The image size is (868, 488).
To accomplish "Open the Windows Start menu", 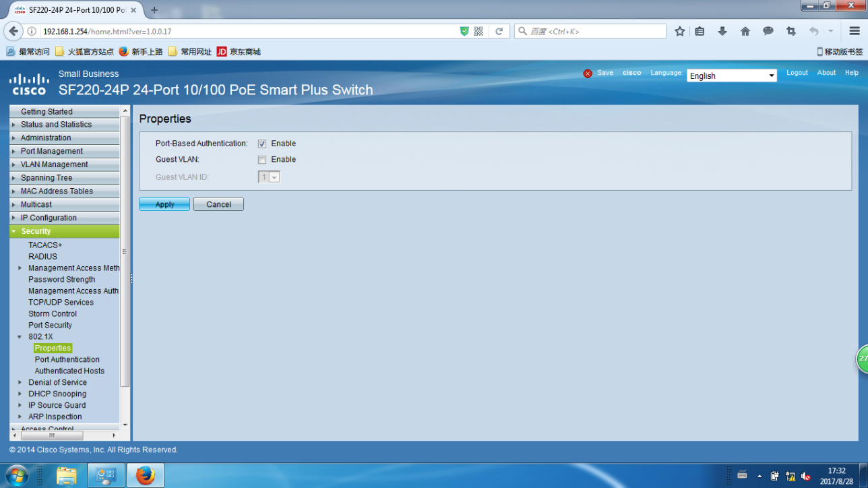I will [17, 475].
